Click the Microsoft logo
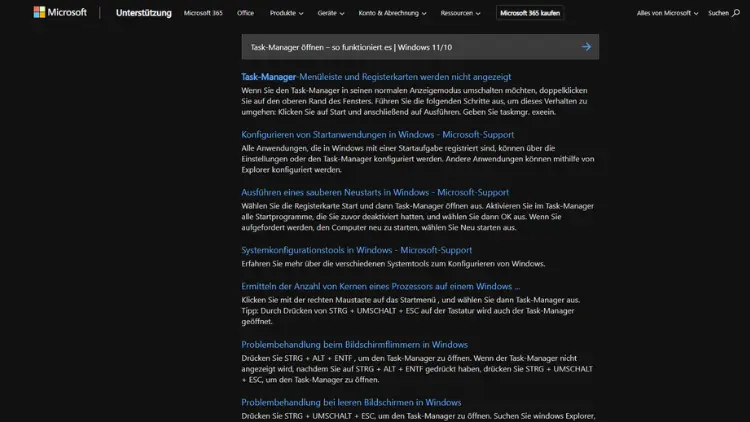Screen dimensions: 750x422 [60, 12]
